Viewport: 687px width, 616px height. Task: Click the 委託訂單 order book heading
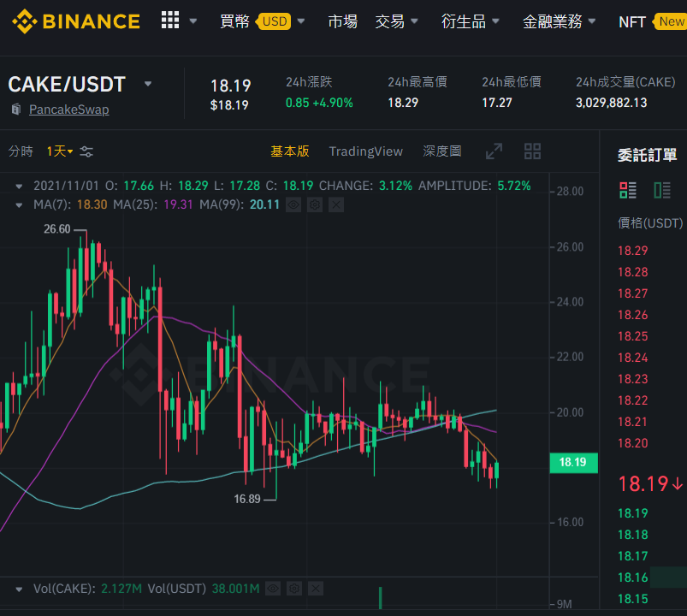tap(647, 155)
